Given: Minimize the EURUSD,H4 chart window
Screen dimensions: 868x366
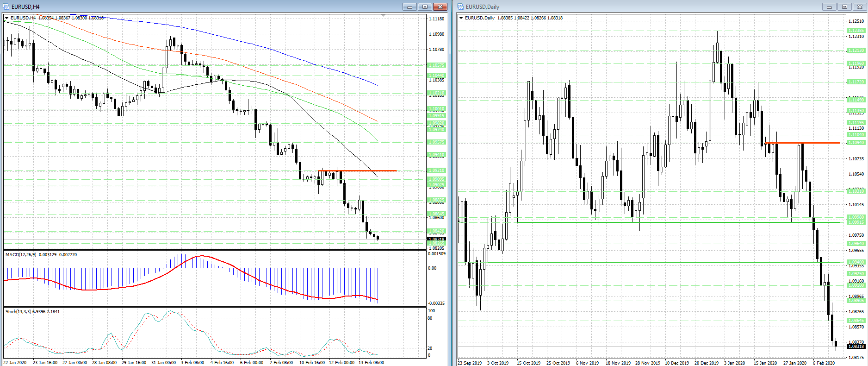Looking at the screenshot, I should pyautogui.click(x=409, y=6).
